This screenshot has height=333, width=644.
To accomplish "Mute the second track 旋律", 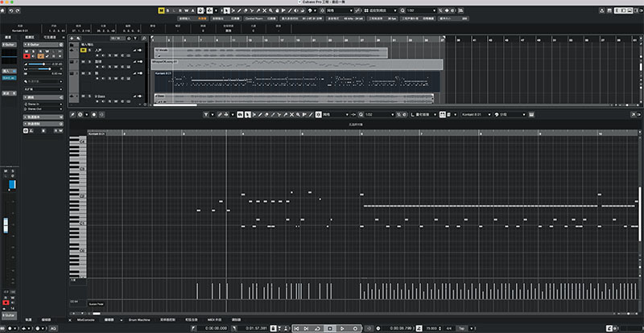I will pos(83,62).
